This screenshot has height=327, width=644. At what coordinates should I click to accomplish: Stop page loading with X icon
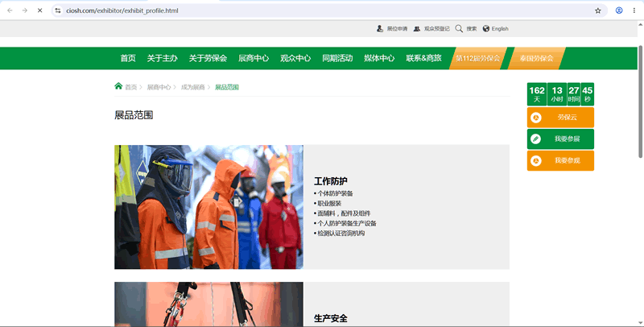[x=39, y=10]
